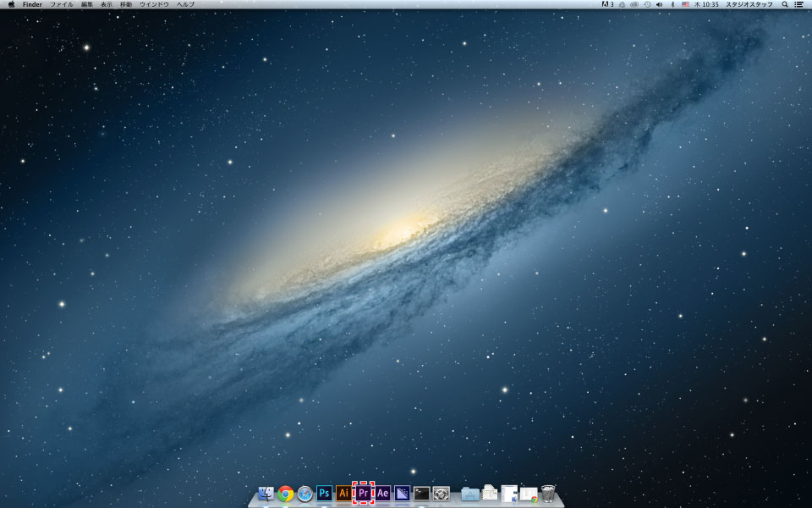Image resolution: width=812 pixels, height=508 pixels.
Task: Click the Google Drive menu bar icon
Action: [x=622, y=4]
